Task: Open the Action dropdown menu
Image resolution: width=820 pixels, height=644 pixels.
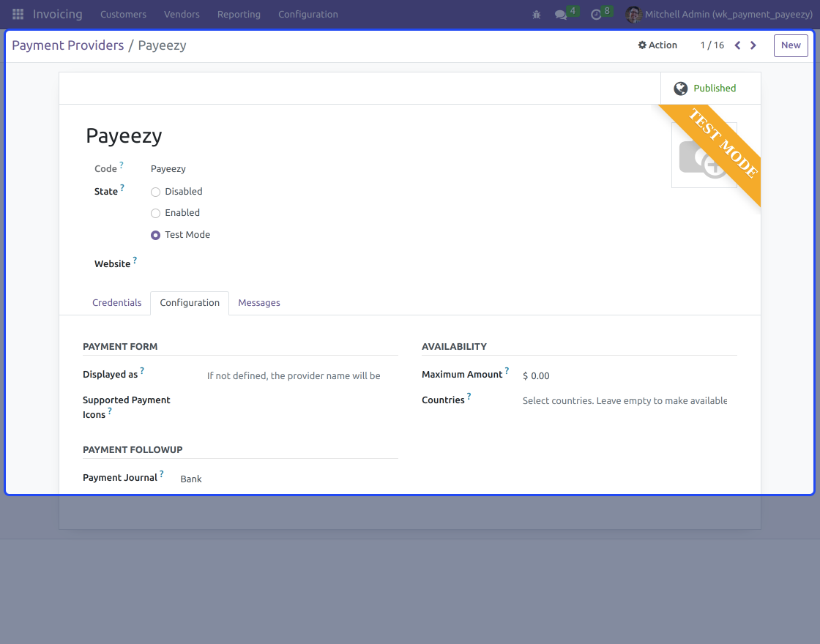Action: (x=657, y=45)
